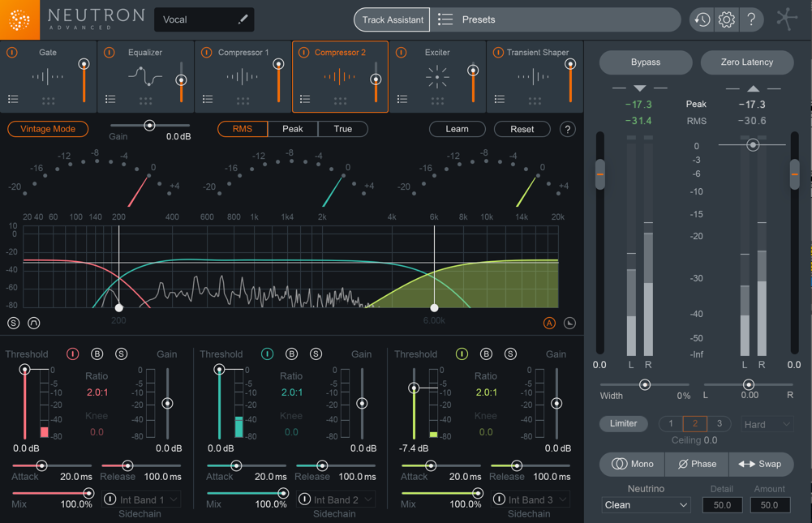The image size is (812, 523).
Task: Click Neutrino Detail value field
Action: point(723,505)
